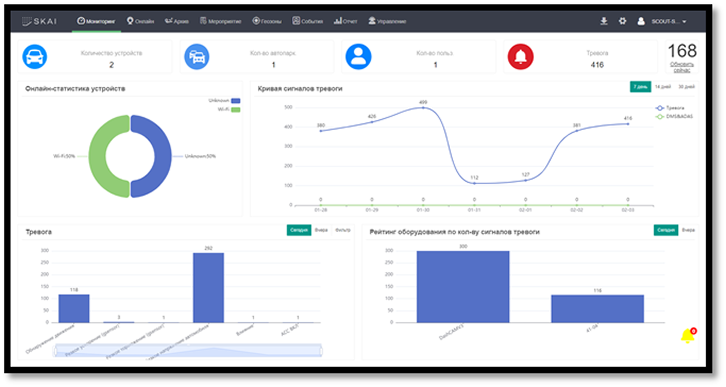Click blue Unknown segment of donut
The image size is (726, 387).
pos(163,156)
